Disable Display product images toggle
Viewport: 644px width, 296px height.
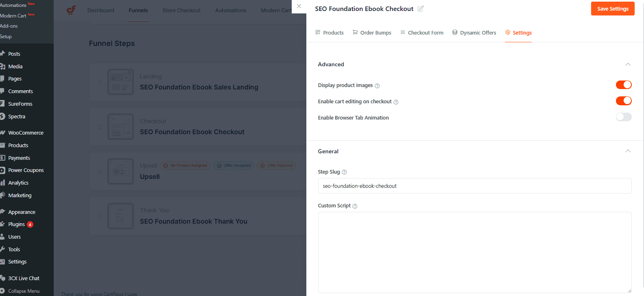coord(623,85)
